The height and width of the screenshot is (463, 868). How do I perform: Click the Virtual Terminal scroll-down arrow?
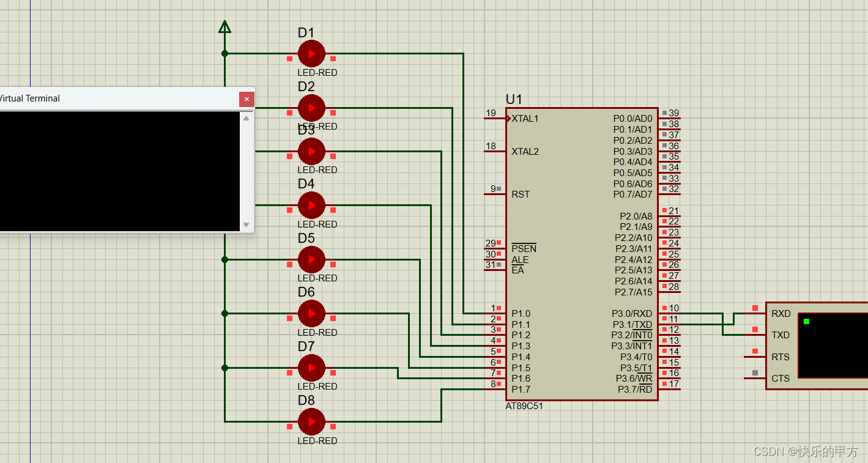[246, 224]
